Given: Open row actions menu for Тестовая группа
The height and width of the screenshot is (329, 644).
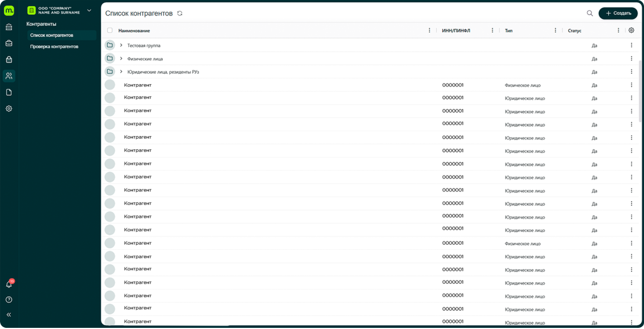Looking at the screenshot, I should 631,45.
